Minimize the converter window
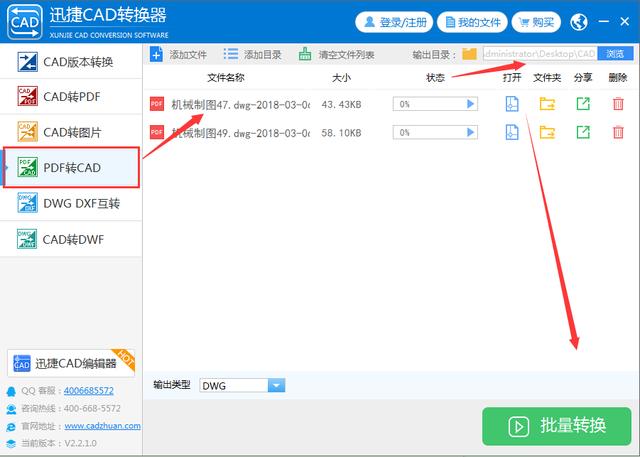 point(604,21)
